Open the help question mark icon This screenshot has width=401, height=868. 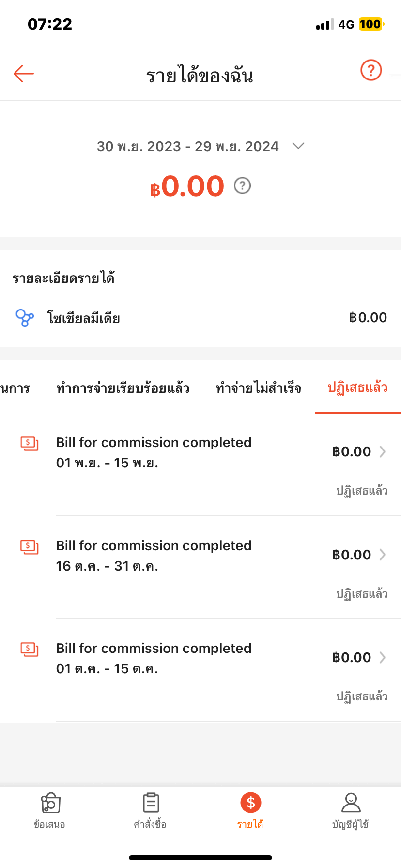[x=371, y=71]
